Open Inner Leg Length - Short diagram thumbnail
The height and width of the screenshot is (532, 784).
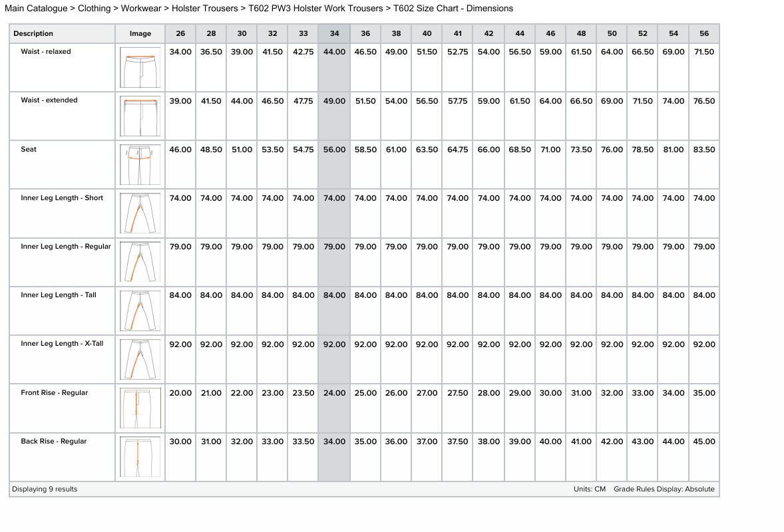click(x=140, y=213)
